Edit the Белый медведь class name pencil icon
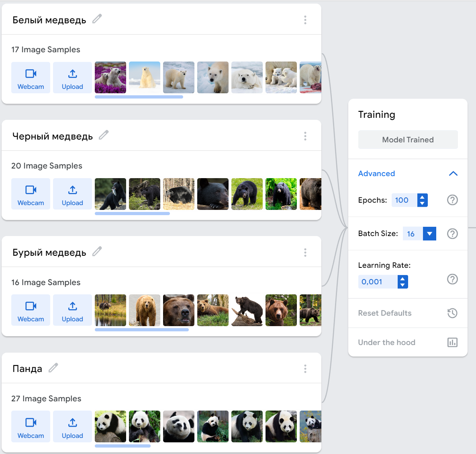Image resolution: width=476 pixels, height=454 pixels. [97, 19]
